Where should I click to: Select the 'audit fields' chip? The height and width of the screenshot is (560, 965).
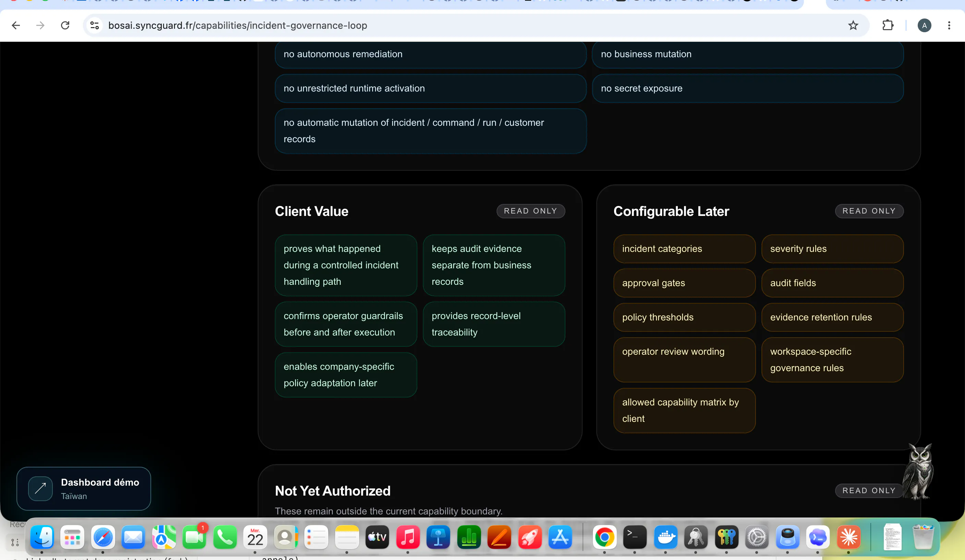[x=832, y=283]
